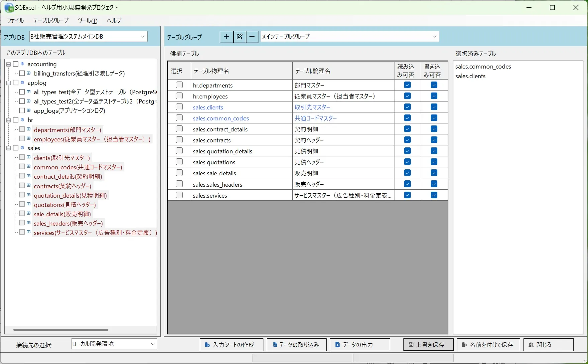The height and width of the screenshot is (364, 588).
Task: Edit the table group with pencil icon
Action: 239,37
